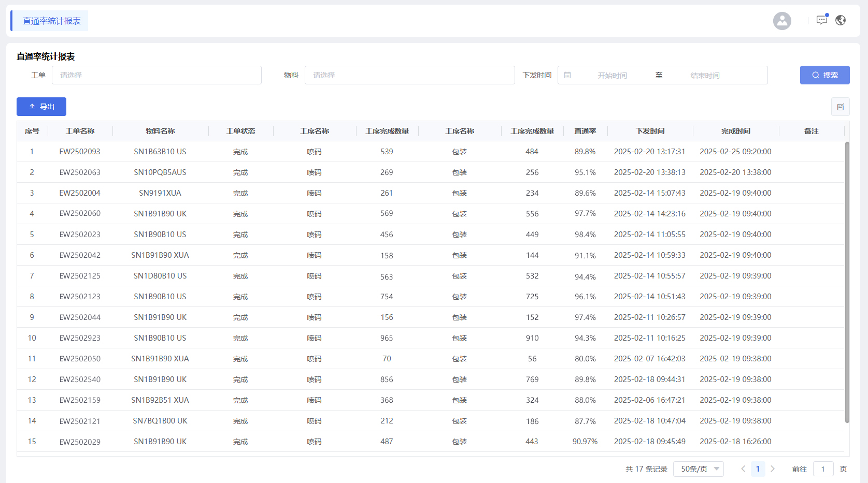868x483 pixels.
Task: Click the 搜索 search button
Action: (x=824, y=75)
